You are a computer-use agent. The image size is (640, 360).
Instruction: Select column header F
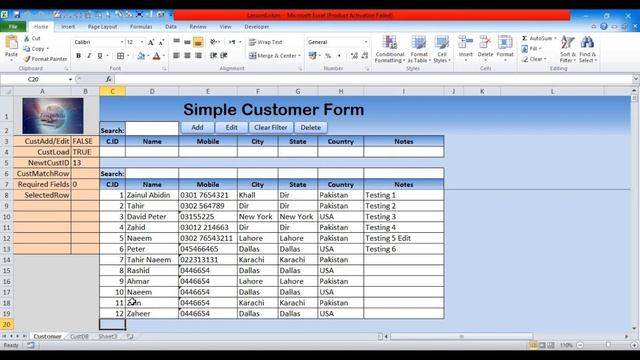258,91
